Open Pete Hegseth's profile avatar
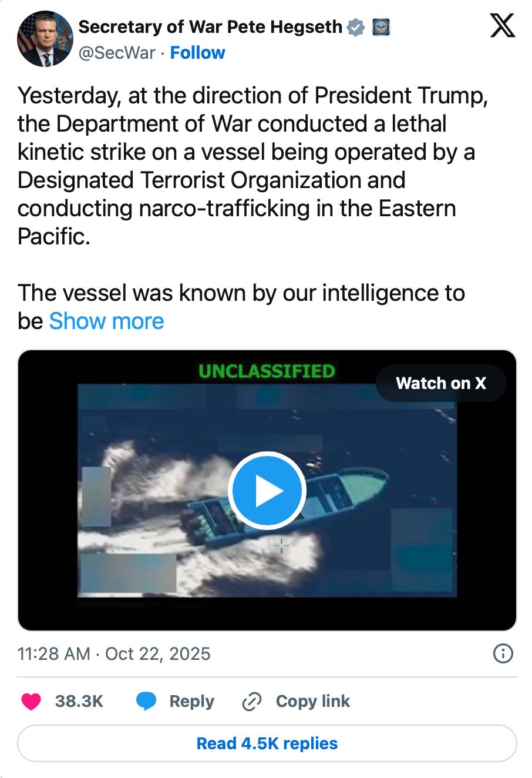The height and width of the screenshot is (778, 532). 45,39
